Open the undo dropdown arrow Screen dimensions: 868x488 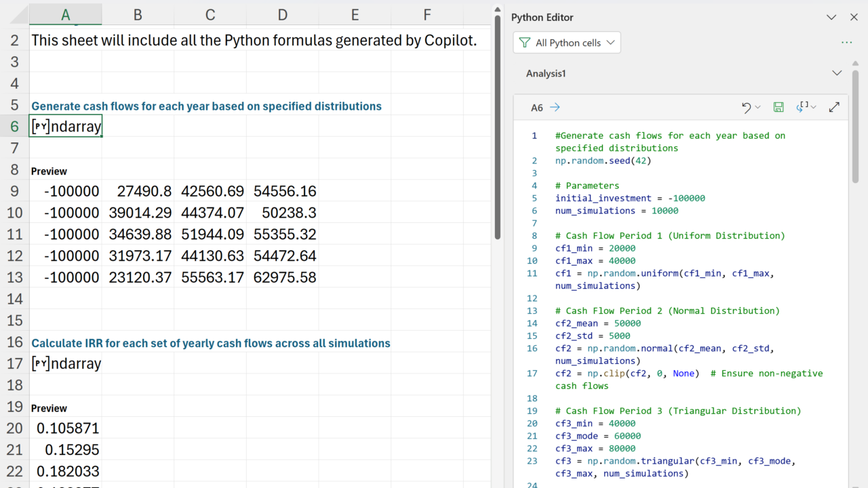pos(758,107)
